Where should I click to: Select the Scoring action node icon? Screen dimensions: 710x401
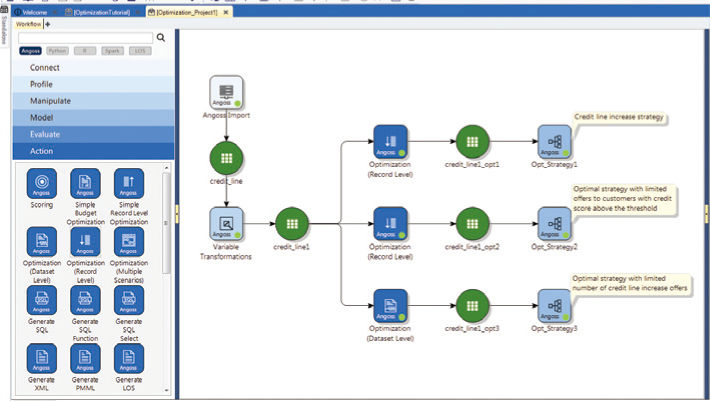click(x=42, y=184)
